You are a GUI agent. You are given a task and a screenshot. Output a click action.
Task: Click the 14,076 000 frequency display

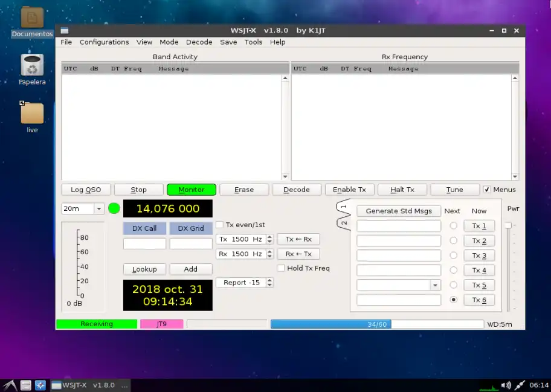[x=167, y=208]
